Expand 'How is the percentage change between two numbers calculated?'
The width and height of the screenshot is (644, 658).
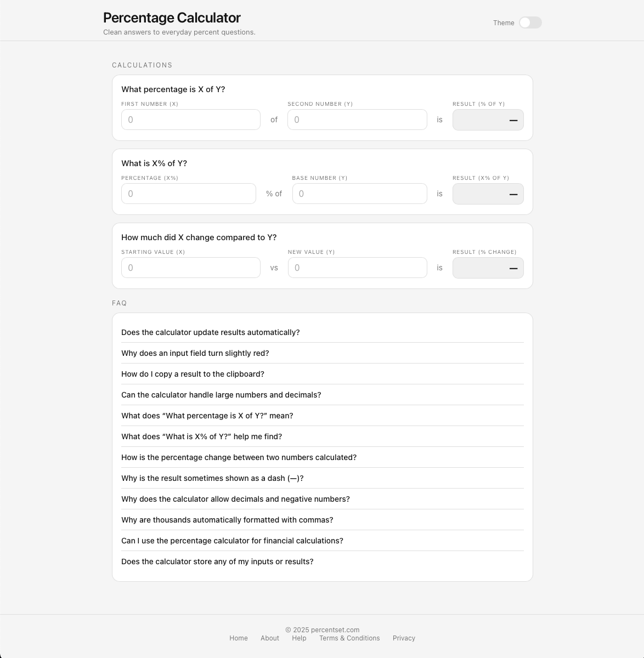tap(239, 457)
